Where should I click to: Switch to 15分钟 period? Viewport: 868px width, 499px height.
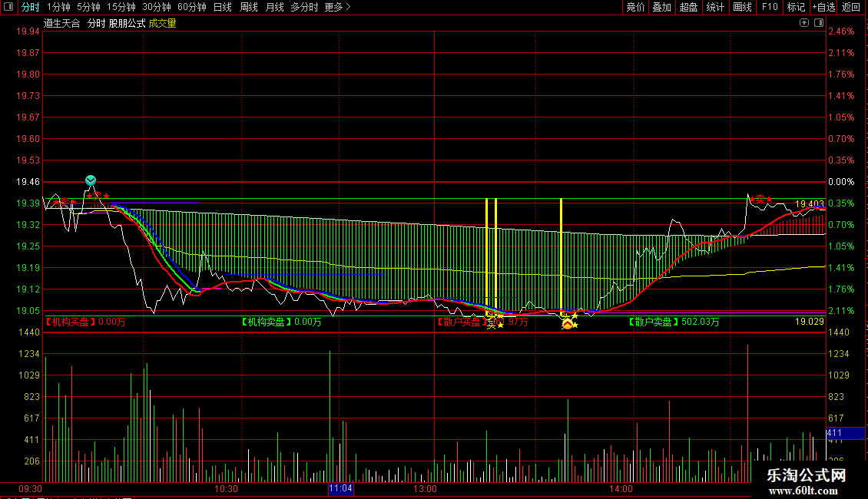pyautogui.click(x=121, y=7)
